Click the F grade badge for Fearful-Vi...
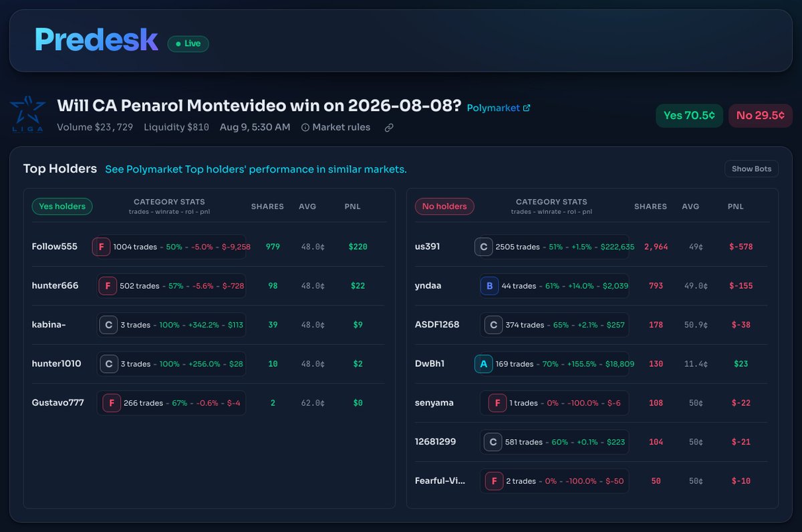Image resolution: width=802 pixels, height=532 pixels. [494, 481]
